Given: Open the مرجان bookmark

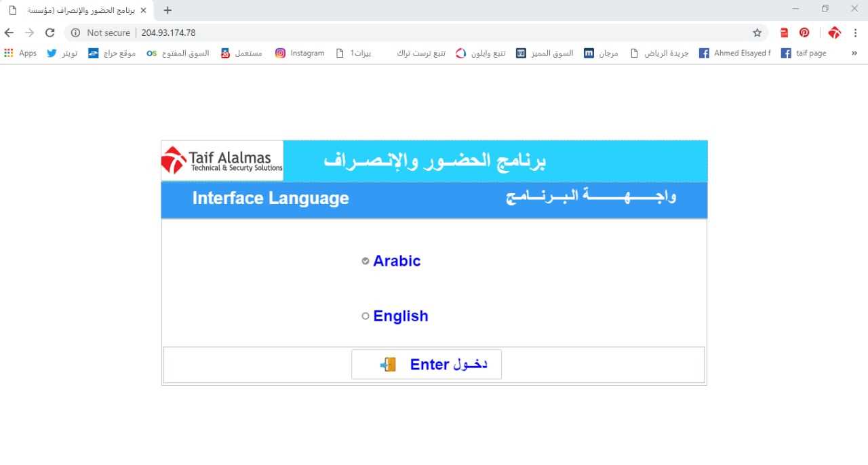Looking at the screenshot, I should [601, 53].
